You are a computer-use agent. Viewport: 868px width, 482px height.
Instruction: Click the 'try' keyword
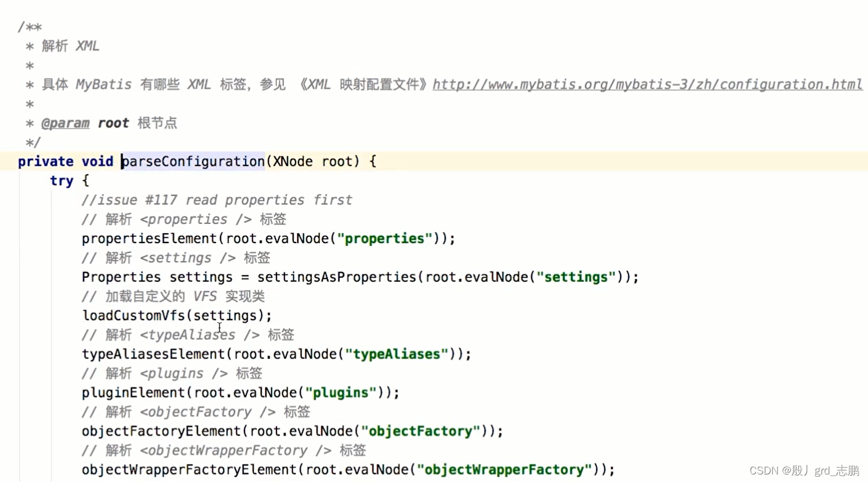pos(62,180)
